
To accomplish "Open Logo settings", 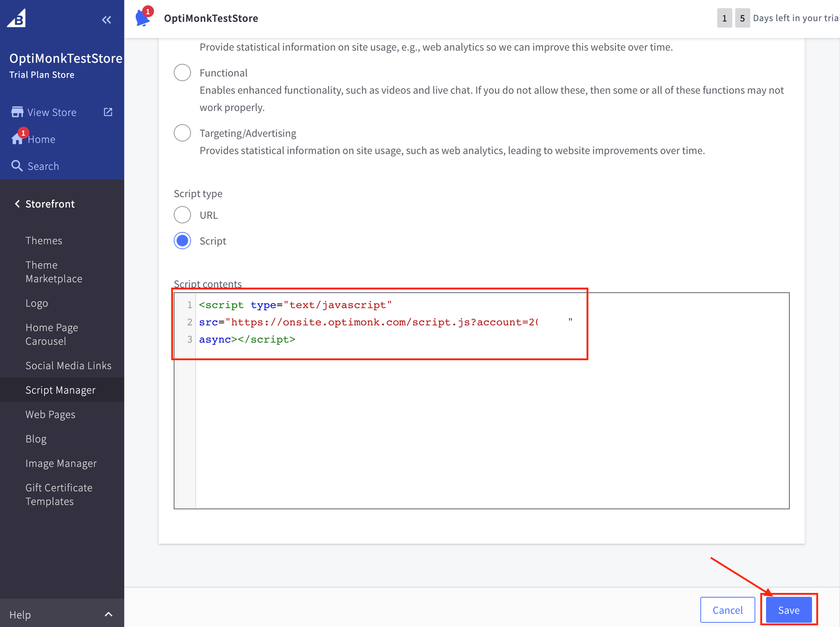I will pyautogui.click(x=37, y=303).
